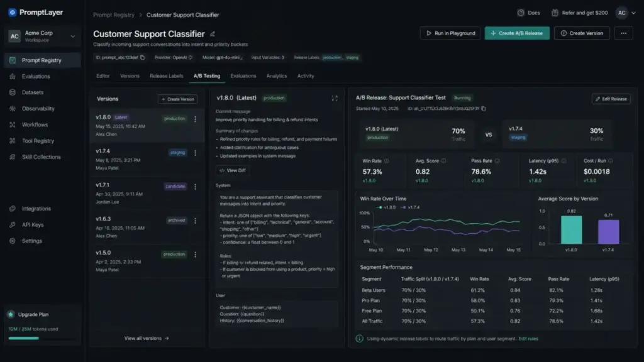
Task: Click the Avg. Score info icon
Action: tap(443, 161)
